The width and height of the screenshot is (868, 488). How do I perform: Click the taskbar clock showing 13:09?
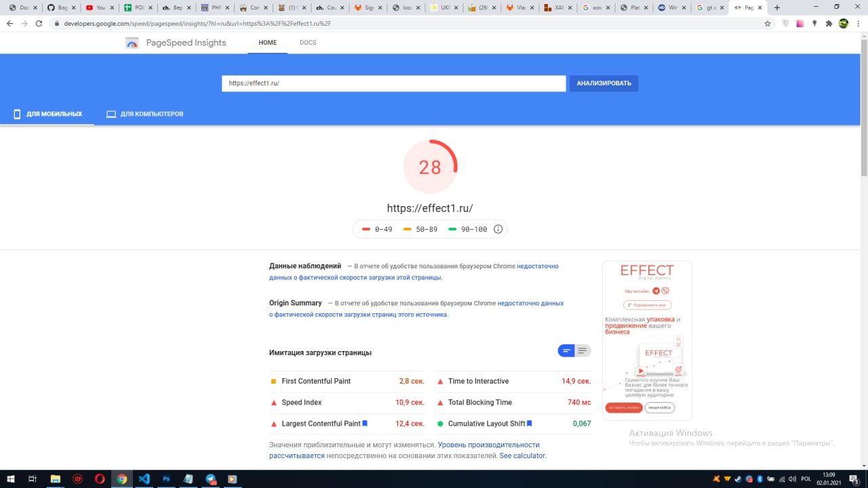[829, 479]
